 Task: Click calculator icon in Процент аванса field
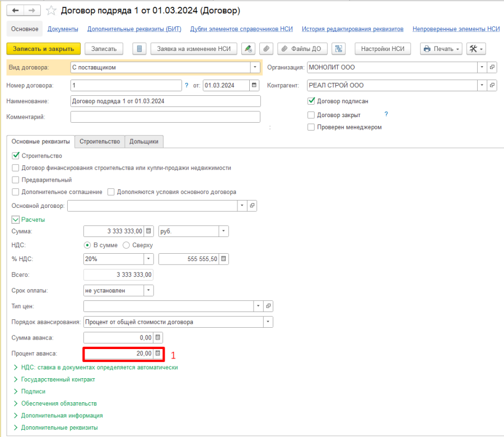[x=158, y=354]
